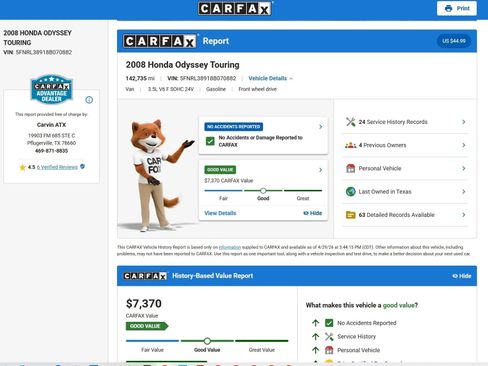Image resolution: width=488 pixels, height=366 pixels.
Task: Open dealer info circle icon
Action: tap(89, 100)
